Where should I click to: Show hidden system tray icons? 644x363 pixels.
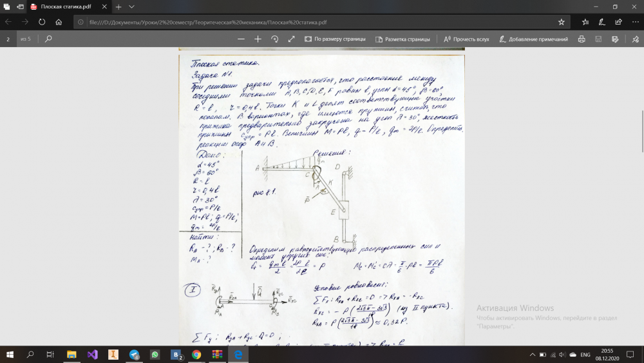[532, 355]
